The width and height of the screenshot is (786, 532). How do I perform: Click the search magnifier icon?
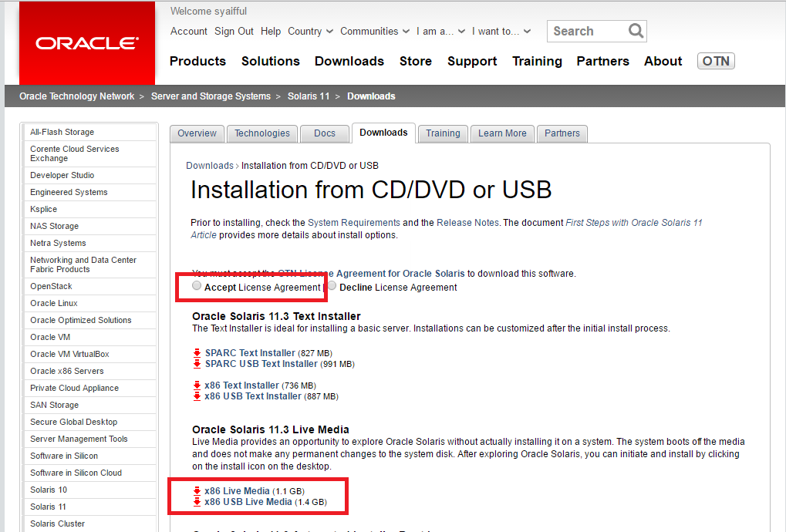coord(636,31)
